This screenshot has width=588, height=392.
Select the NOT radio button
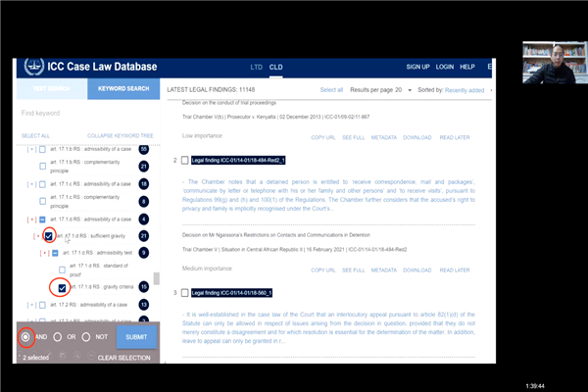pos(89,337)
